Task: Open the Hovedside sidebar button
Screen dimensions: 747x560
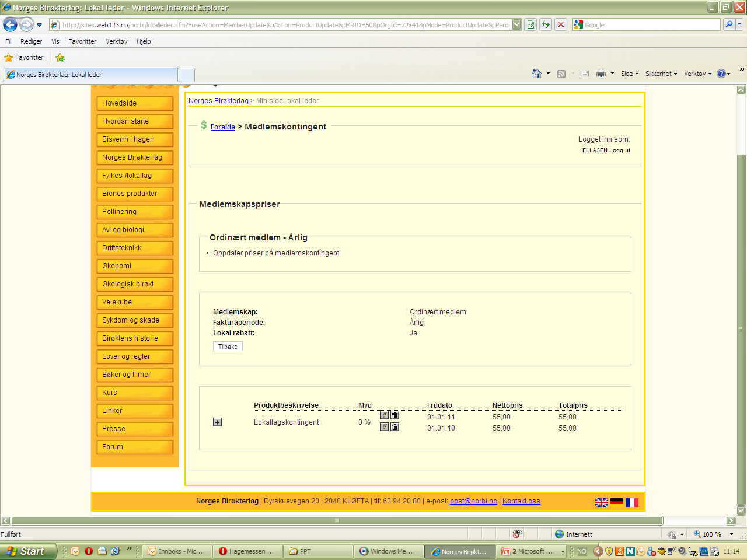Action: [x=135, y=103]
